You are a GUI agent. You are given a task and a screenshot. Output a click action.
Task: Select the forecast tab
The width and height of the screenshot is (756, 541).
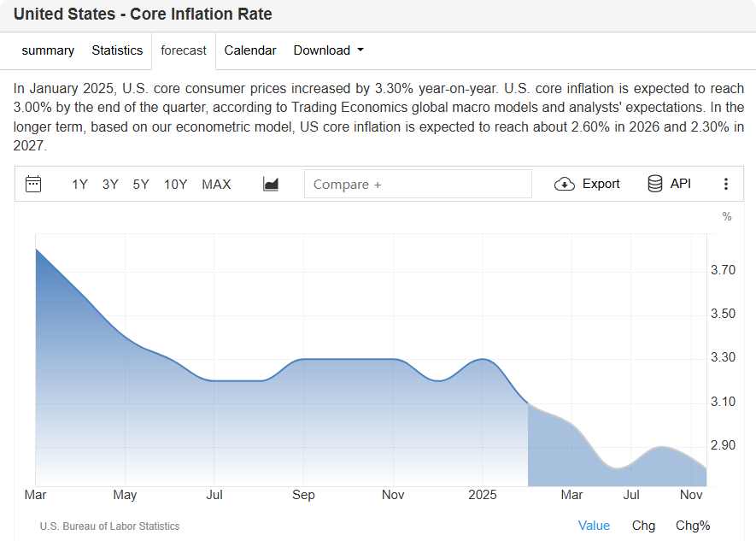click(184, 50)
